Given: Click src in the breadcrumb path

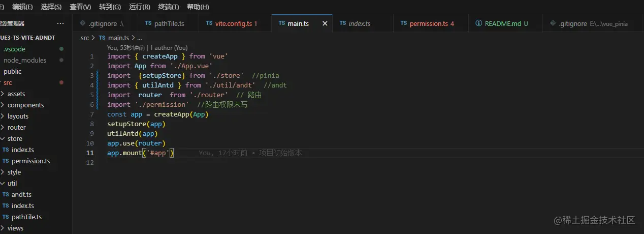Looking at the screenshot, I should (85, 38).
